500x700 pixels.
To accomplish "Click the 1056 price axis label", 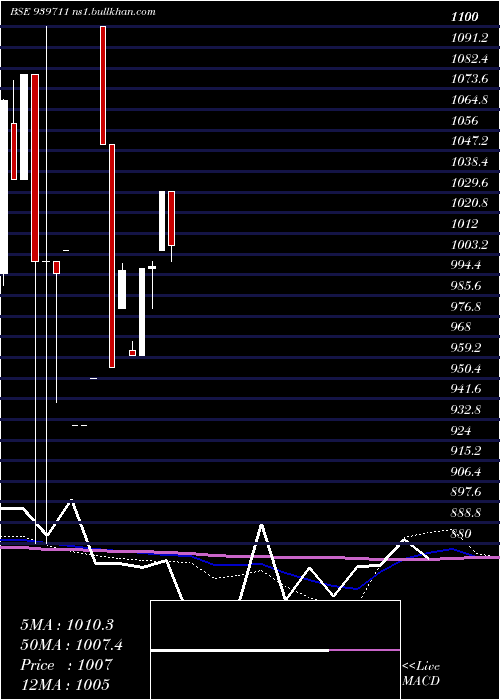I will pyautogui.click(x=465, y=121).
